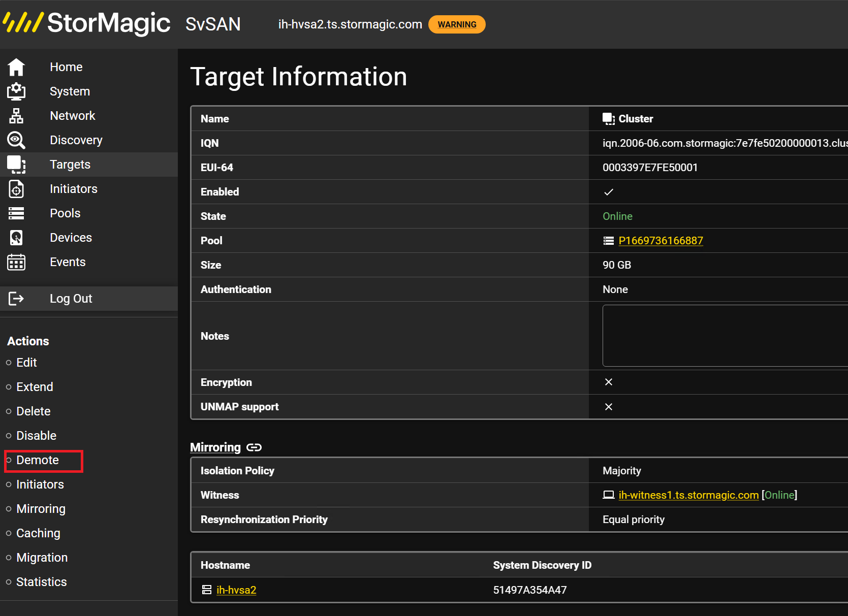Viewport: 848px width, 616px height.
Task: Open the Home menu item
Action: point(66,67)
